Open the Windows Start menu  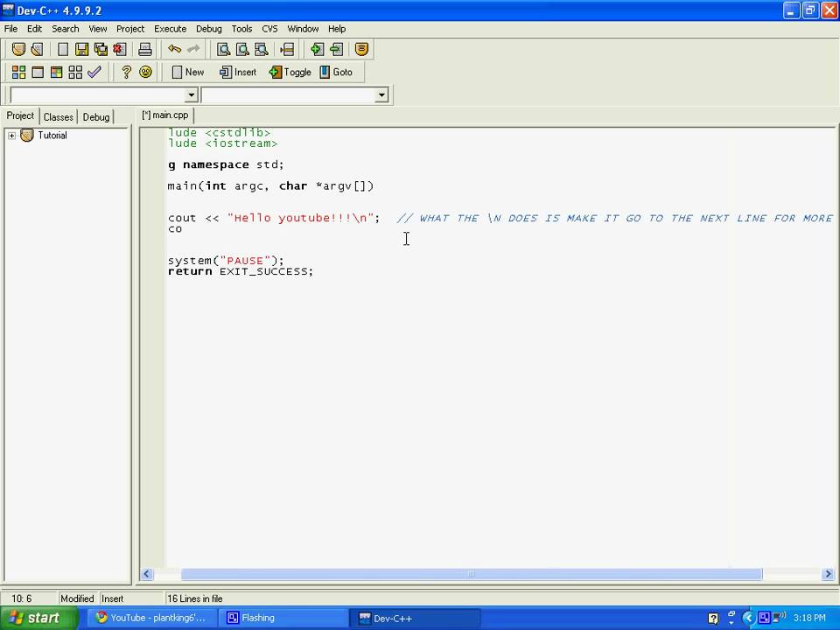(33, 618)
